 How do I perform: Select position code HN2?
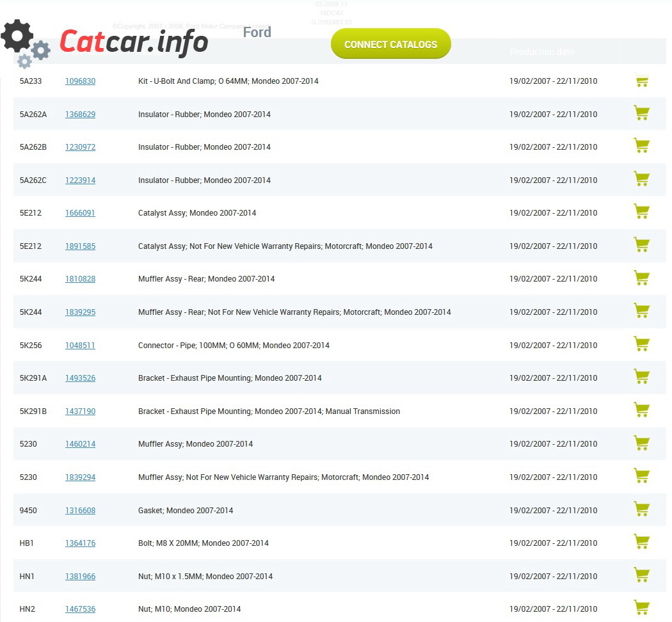pyautogui.click(x=27, y=609)
